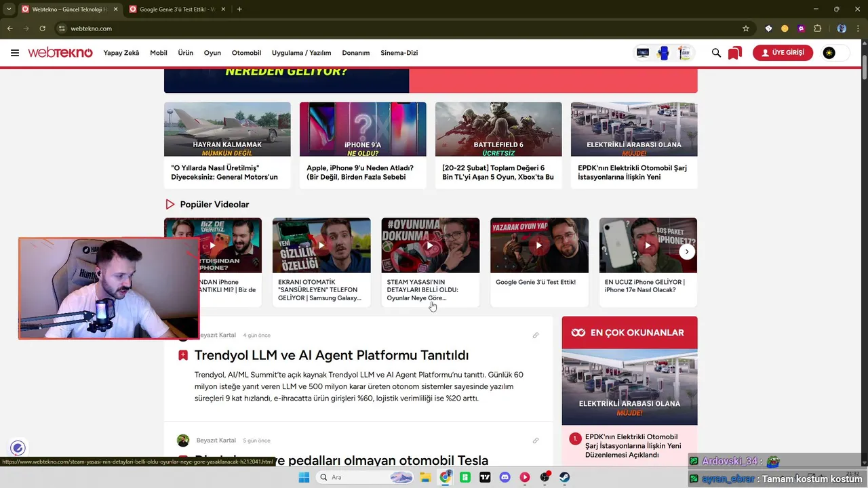Screen dimensions: 868x488
Task: Open Chrome three-dot menu
Action: coord(858,28)
